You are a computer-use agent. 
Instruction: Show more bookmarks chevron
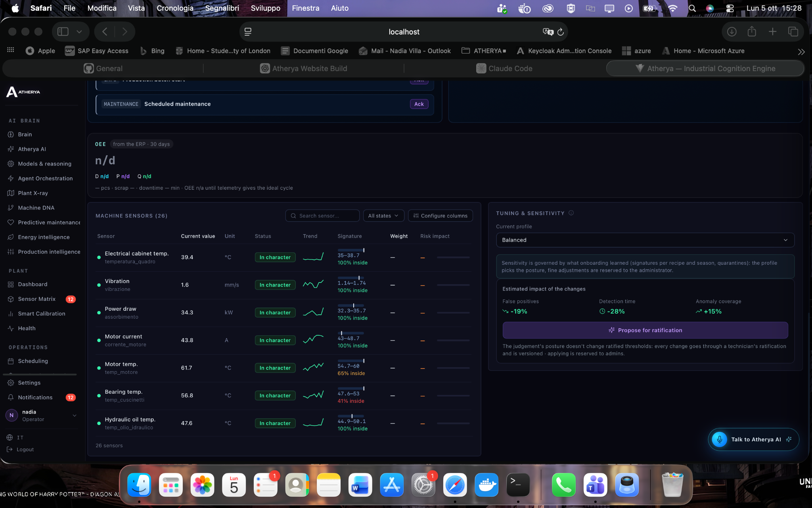click(801, 52)
